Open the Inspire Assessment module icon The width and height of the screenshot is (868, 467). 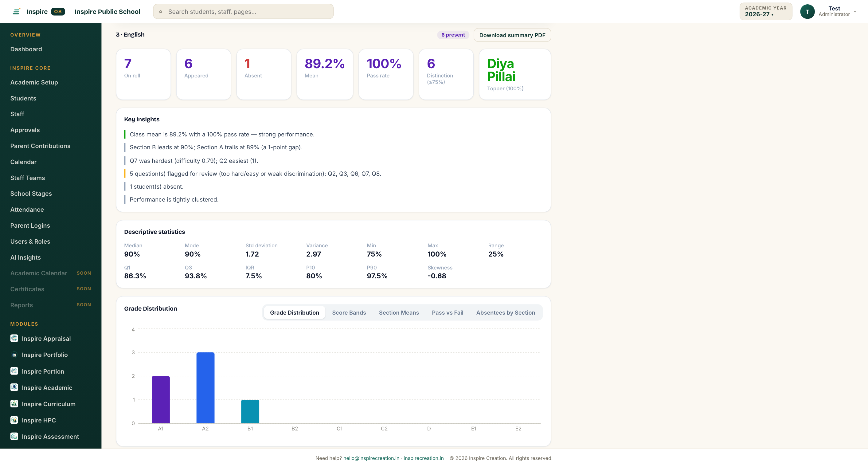[x=14, y=436]
